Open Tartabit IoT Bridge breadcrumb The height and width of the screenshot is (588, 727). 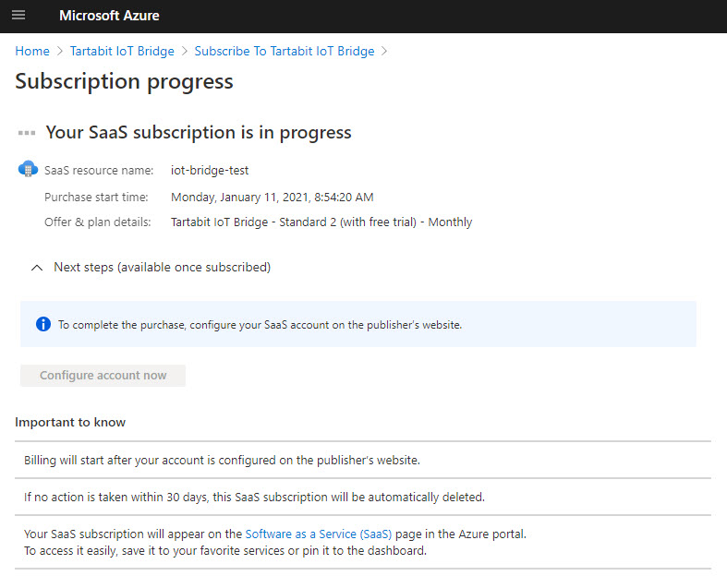coord(122,51)
